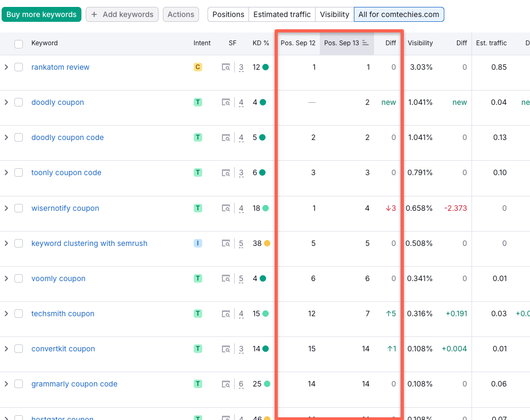This screenshot has width=530, height=420.
Task: Open SERP preview icon for grammarly coupon code
Action: [226, 384]
